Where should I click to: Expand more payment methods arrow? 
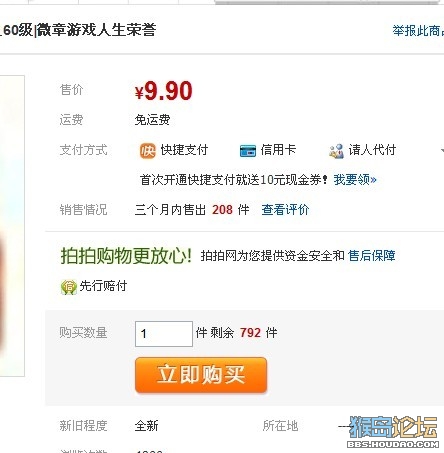point(442,151)
